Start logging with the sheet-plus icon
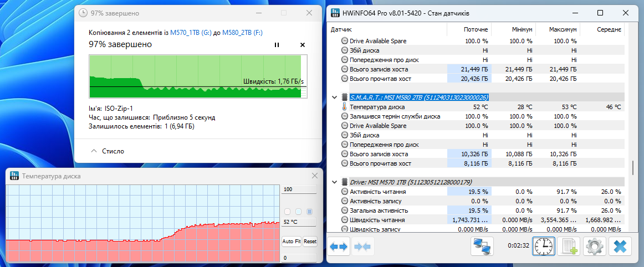Image resolution: width=644 pixels, height=267 pixels. pos(569,247)
